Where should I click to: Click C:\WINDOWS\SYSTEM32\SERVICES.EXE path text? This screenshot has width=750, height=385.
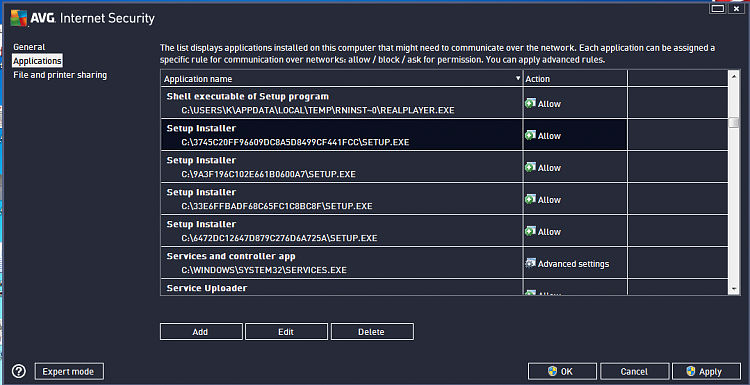coord(264,270)
